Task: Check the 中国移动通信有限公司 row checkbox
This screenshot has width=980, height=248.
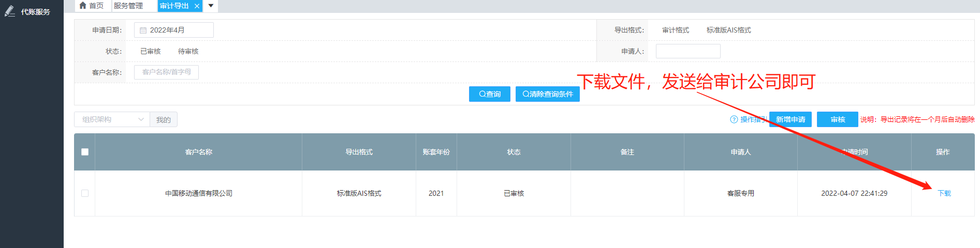Action: coord(85,193)
